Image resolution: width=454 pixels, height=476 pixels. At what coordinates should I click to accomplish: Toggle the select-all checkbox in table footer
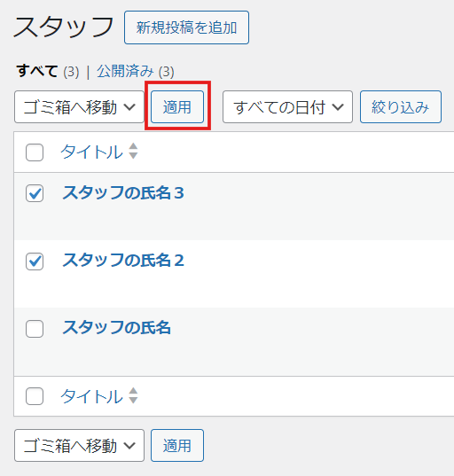35,396
